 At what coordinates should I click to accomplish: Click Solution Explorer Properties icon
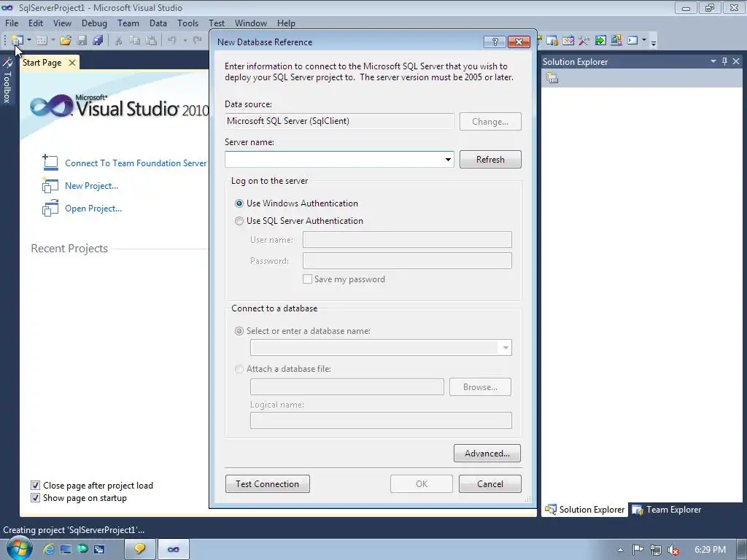click(552, 78)
